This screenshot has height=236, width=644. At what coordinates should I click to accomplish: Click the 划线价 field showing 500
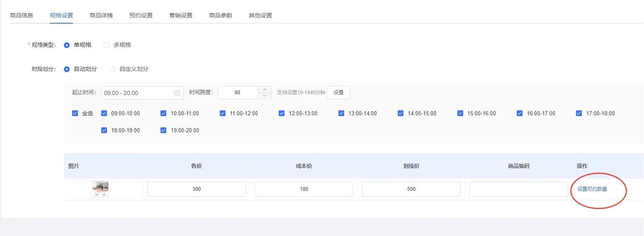[x=411, y=189]
